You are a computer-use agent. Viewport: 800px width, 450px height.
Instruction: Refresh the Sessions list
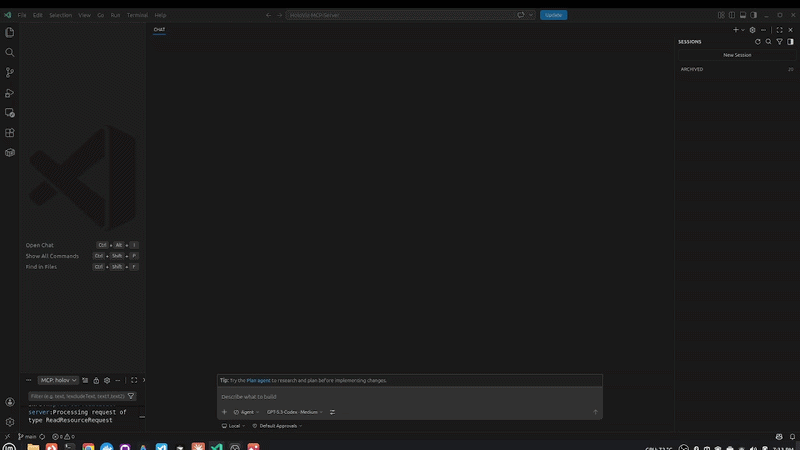tap(758, 42)
